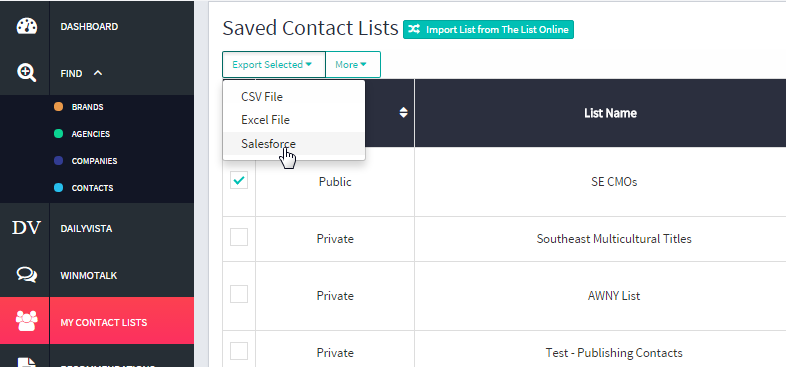786x367 pixels.
Task: Open the Dashboard gauge icon
Action: coord(27,26)
